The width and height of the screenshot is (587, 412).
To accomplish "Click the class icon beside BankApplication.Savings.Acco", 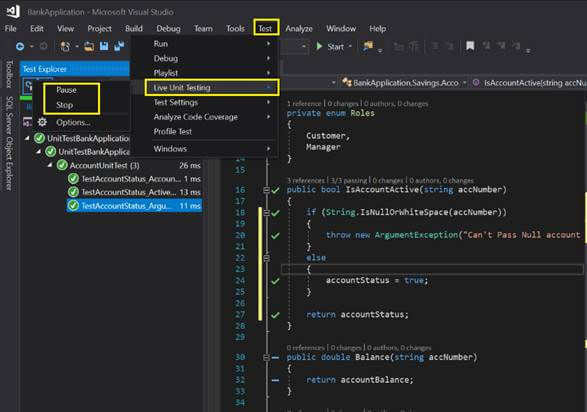I will [x=347, y=82].
